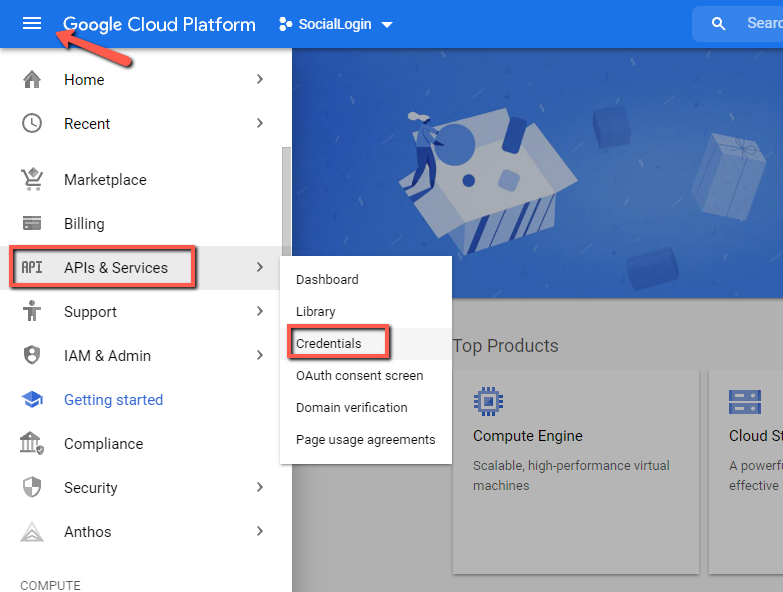Click the search magnifier icon
Screen dimensions: 783x592
[718, 23]
